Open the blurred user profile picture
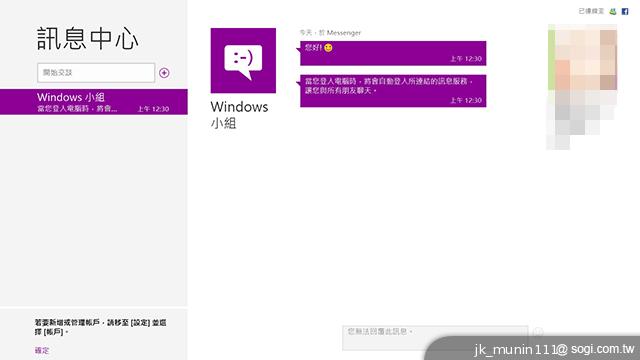 tap(582, 57)
